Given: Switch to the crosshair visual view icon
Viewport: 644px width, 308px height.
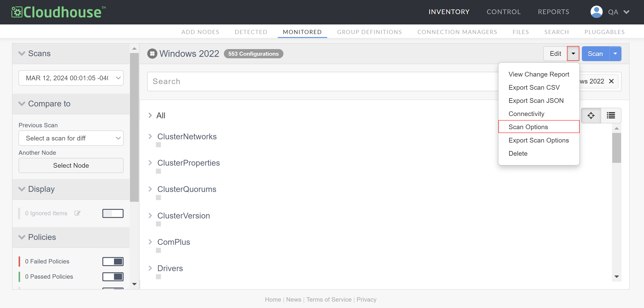Looking at the screenshot, I should tap(591, 115).
